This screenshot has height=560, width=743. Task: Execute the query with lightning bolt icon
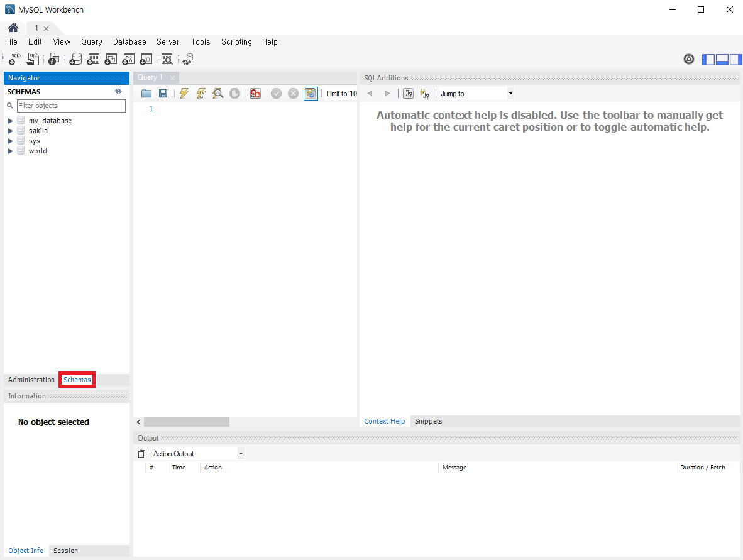[x=184, y=93]
